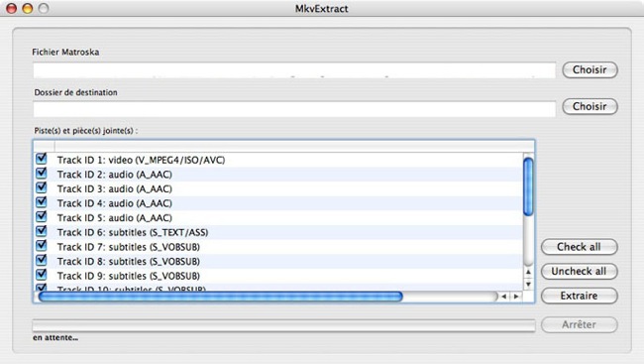Click the vertical scrollbar thumb of track list
The image size is (644, 364).
529,186
